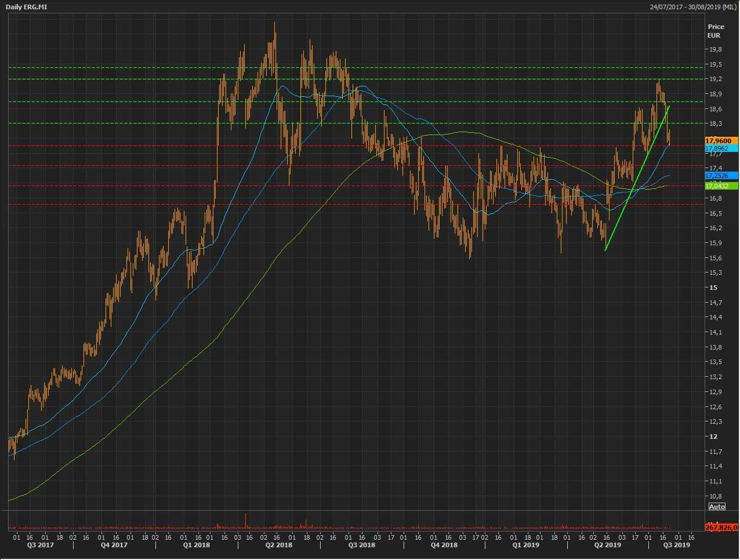Click the bold 12 price axis tick
740x560 pixels.
tap(713, 437)
